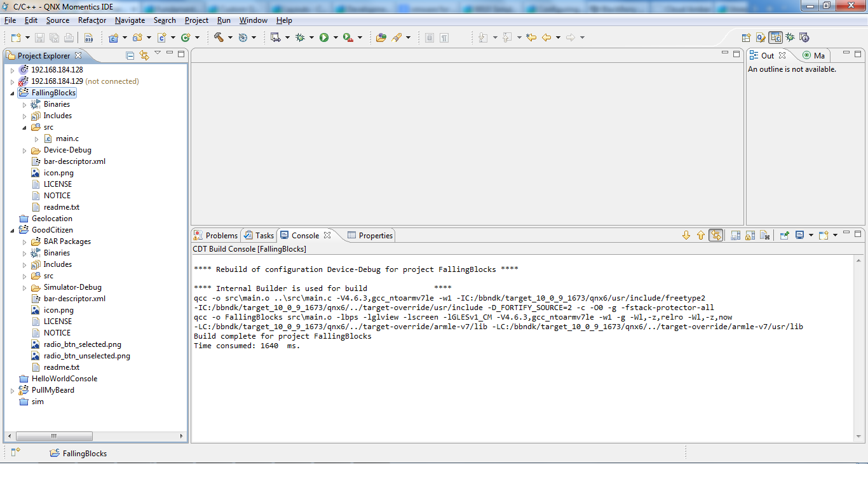Collapse All in Project Explorer
Screen dimensions: 868x488
[x=130, y=55]
